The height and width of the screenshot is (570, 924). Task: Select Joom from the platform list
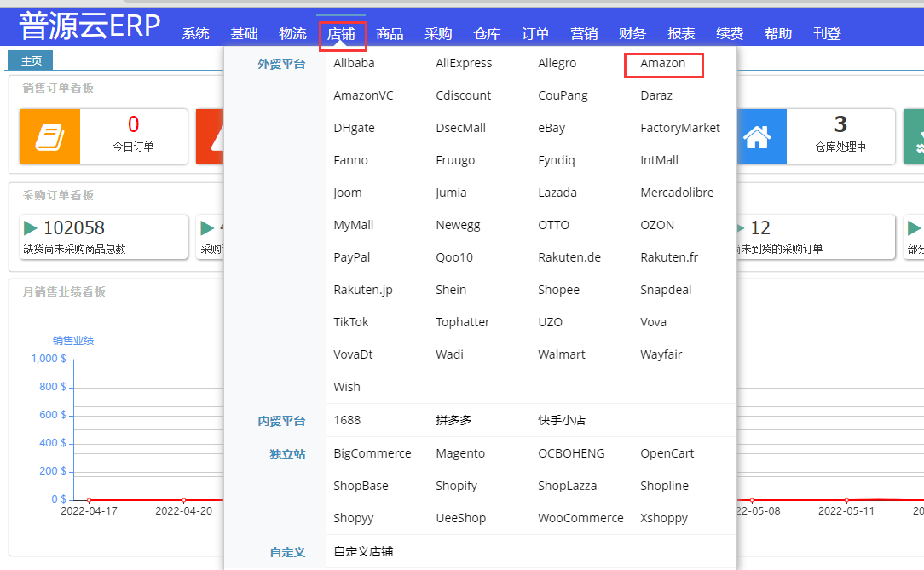[348, 193]
